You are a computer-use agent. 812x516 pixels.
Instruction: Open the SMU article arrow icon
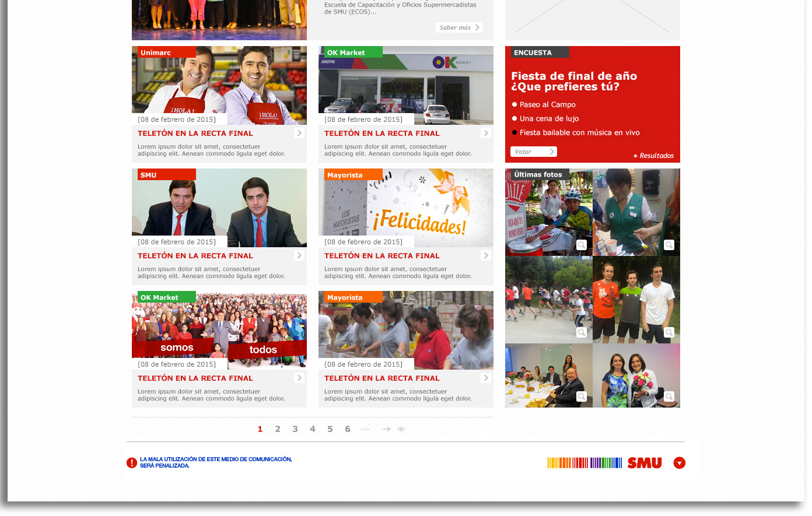coord(299,255)
